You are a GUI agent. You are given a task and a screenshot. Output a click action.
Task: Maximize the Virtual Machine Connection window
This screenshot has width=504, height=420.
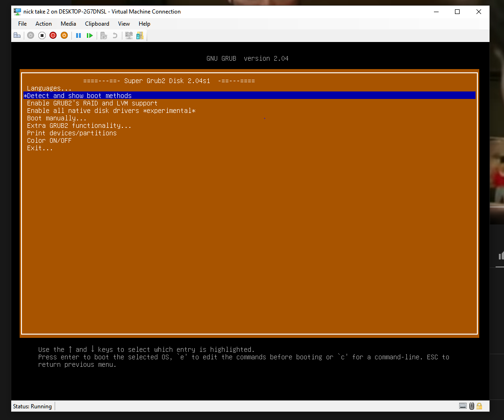pos(457,12)
